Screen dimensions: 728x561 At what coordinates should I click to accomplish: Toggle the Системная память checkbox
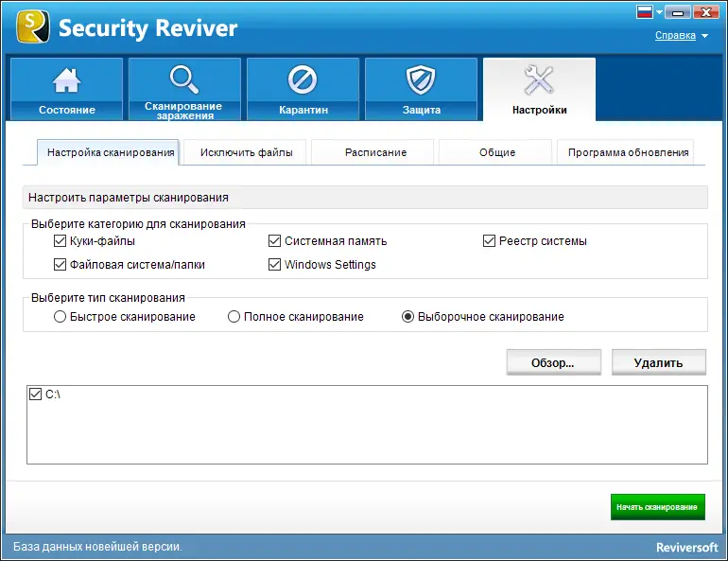(x=275, y=241)
